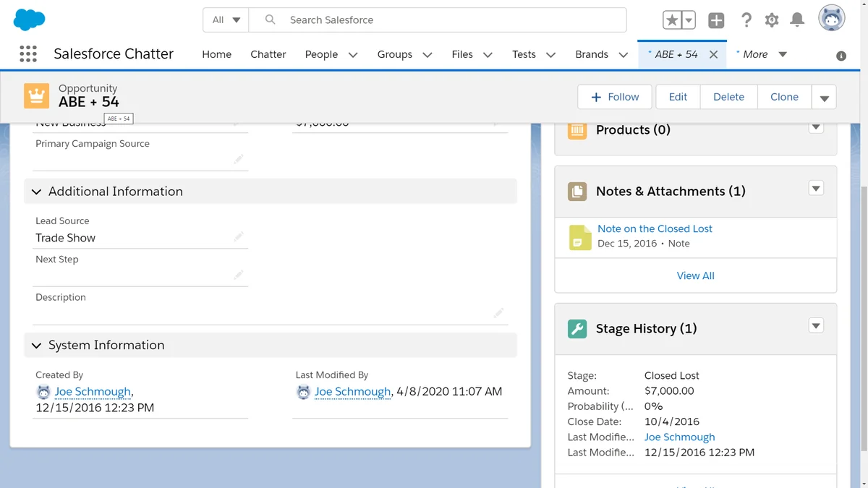
Task: Open the Setup gear icon
Action: tap(772, 20)
